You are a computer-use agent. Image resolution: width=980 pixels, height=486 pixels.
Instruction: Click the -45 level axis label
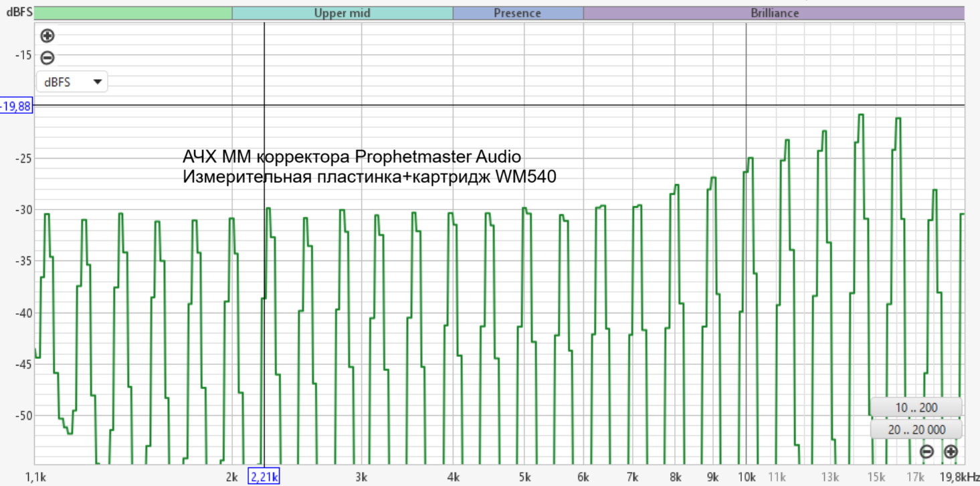pos(23,364)
